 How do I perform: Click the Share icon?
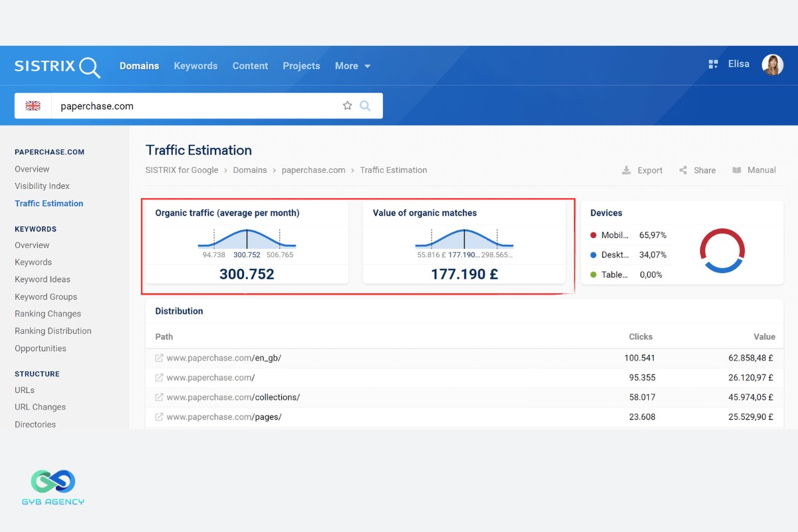click(683, 170)
